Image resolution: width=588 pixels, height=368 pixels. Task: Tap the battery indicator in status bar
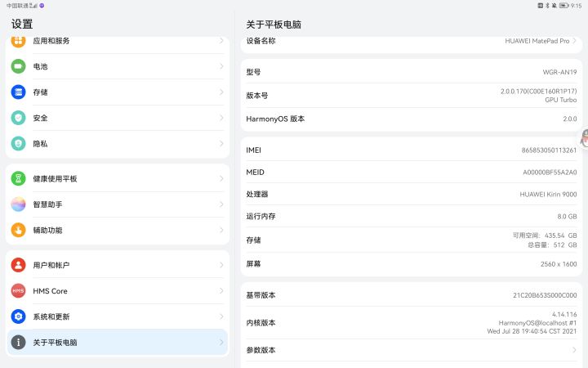[x=564, y=6]
